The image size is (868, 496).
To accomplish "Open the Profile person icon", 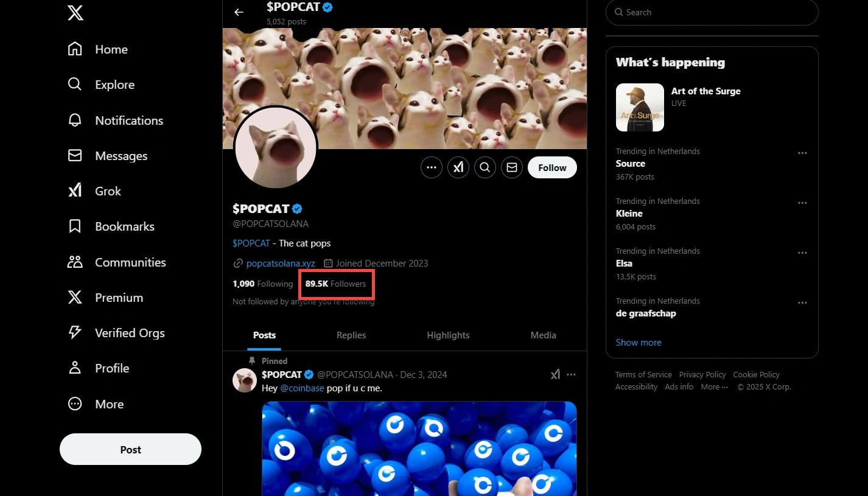I will point(75,368).
